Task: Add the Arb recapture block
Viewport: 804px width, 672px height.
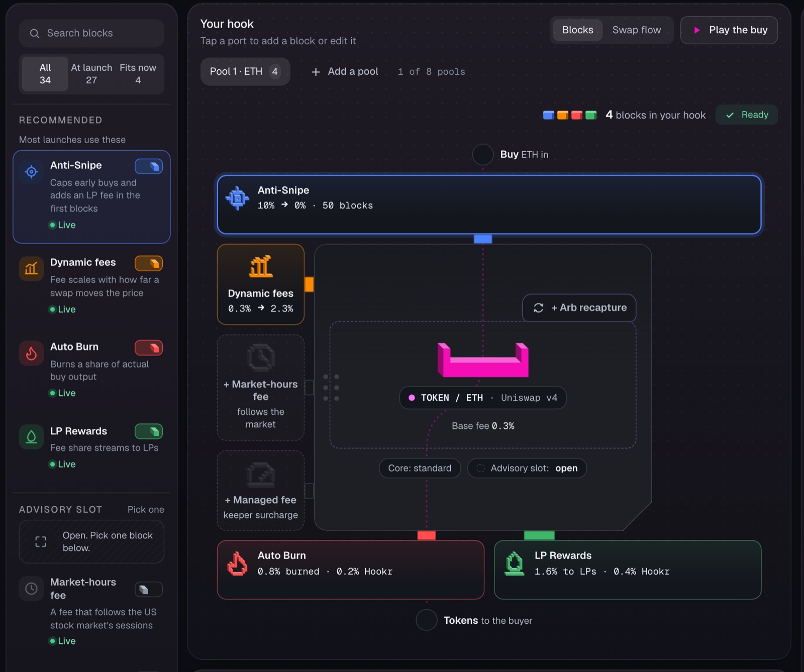Action: point(579,308)
